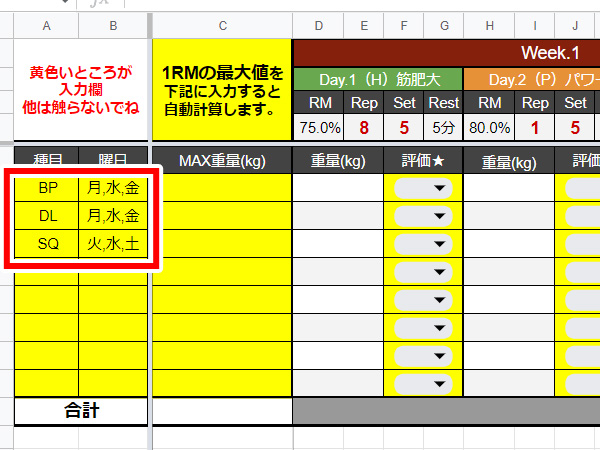The height and width of the screenshot is (450, 600).
Task: Click column H header
Action: pos(489,23)
